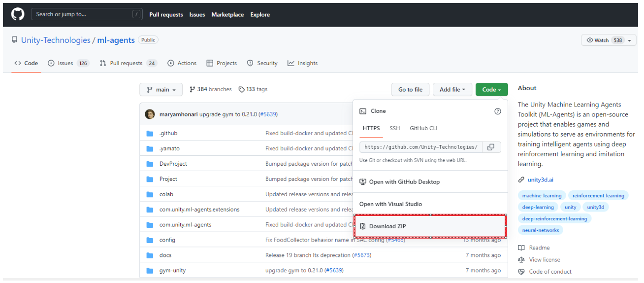Click maryamhonari's avatar image

tap(150, 114)
